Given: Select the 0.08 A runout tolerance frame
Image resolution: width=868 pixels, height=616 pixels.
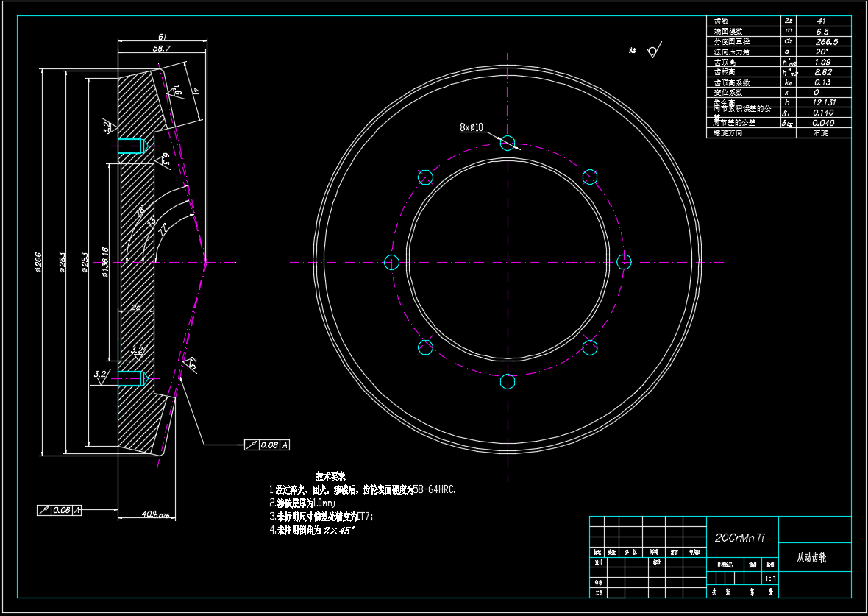Looking at the screenshot, I should tap(267, 445).
